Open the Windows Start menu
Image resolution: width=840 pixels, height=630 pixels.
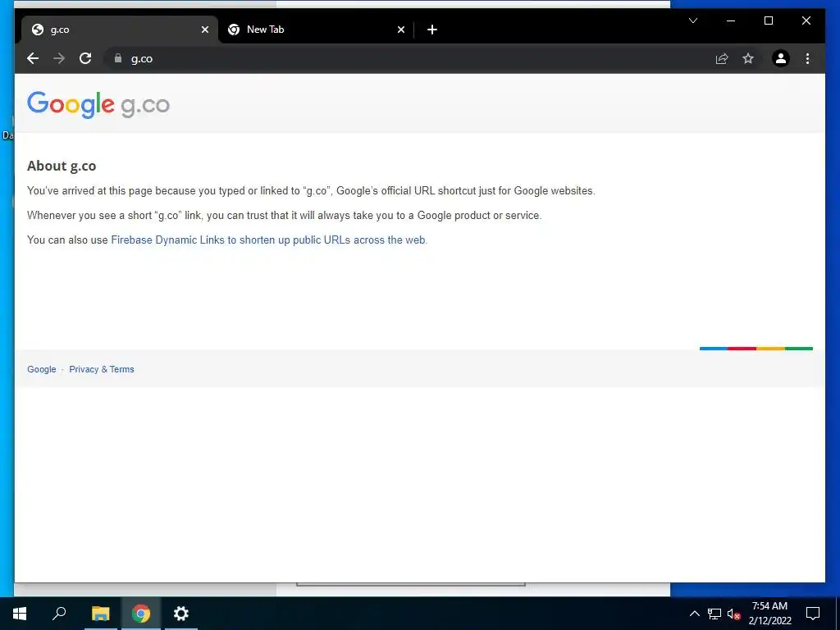(20, 614)
